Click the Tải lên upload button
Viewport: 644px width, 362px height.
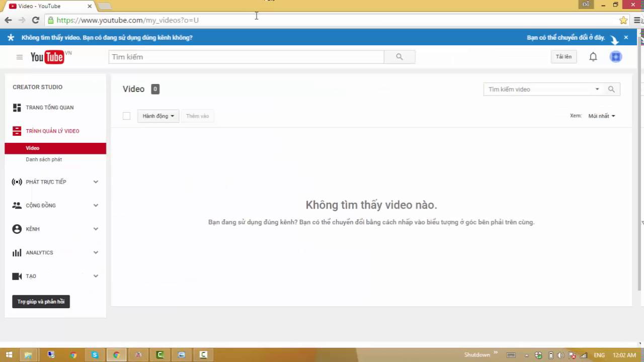[563, 57]
